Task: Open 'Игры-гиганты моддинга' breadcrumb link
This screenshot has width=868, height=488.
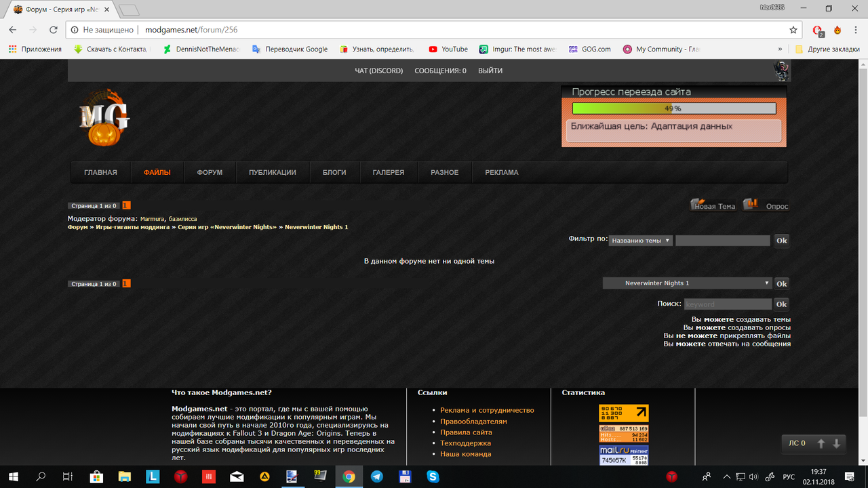Action: tap(133, 227)
